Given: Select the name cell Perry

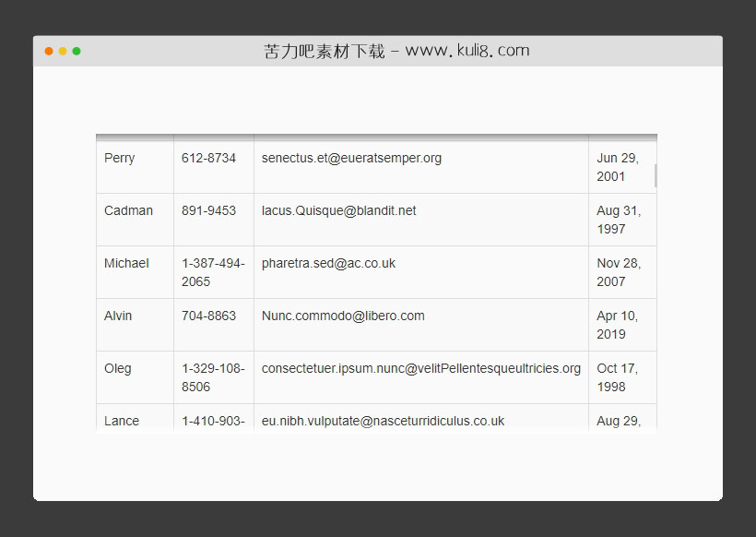Looking at the screenshot, I should 120,158.
